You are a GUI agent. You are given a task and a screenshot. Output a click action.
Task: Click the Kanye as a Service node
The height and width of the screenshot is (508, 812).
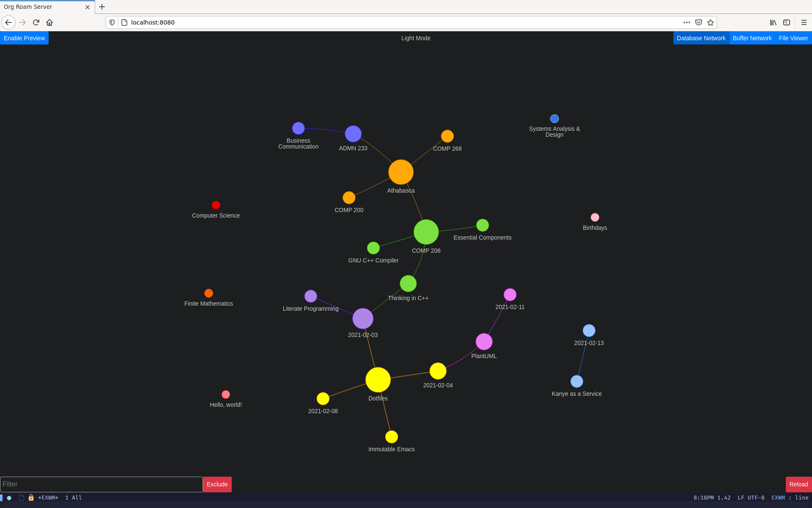coord(575,381)
